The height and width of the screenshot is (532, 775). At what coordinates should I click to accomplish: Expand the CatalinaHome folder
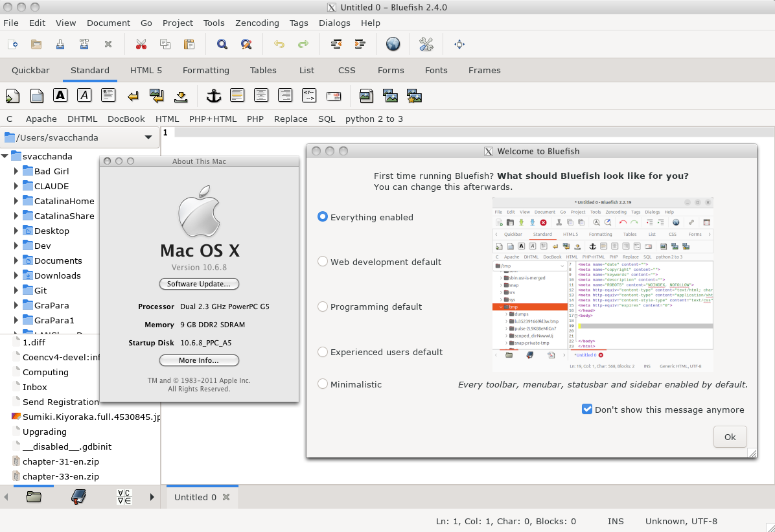coord(16,201)
